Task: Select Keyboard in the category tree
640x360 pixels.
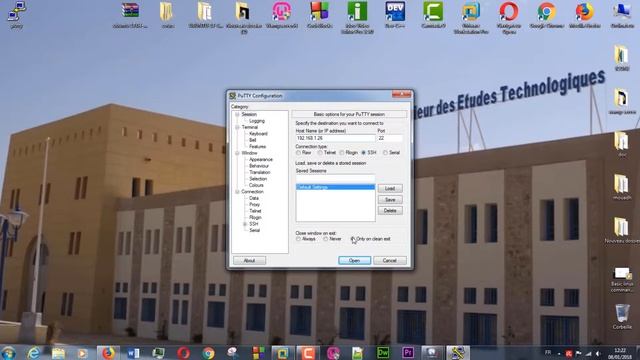Action: [258, 133]
